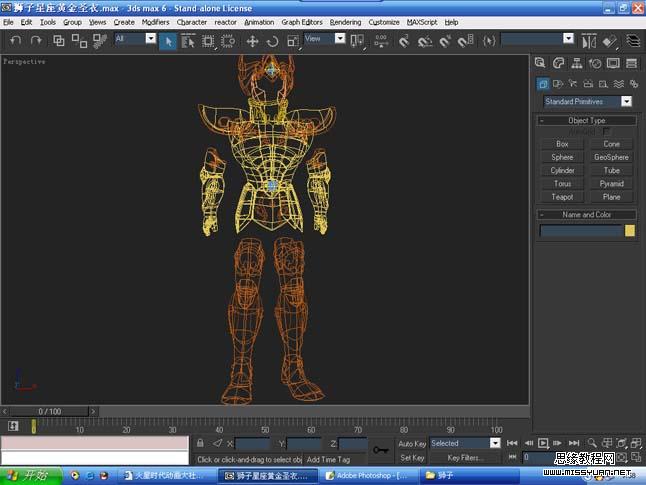Click Named Selection Sets icon

[489, 41]
